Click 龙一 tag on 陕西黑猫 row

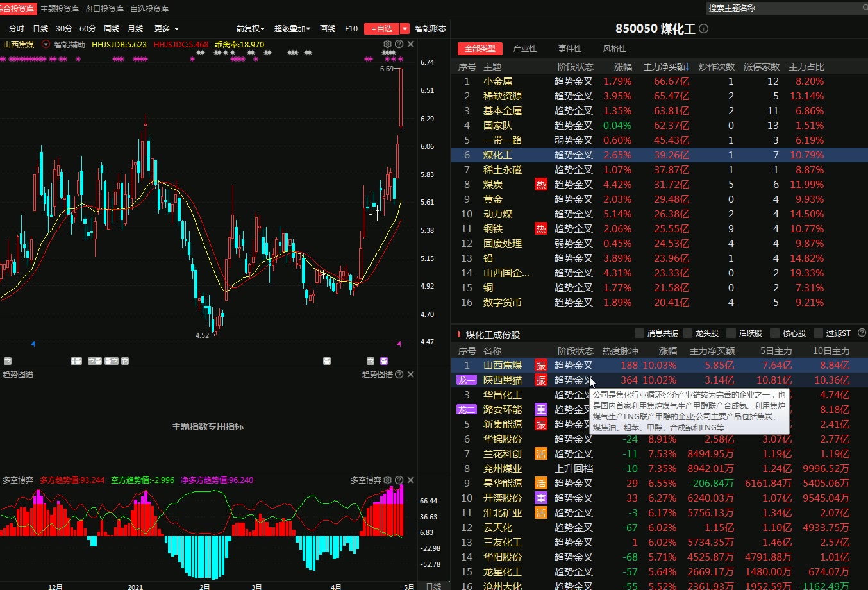[x=467, y=380]
